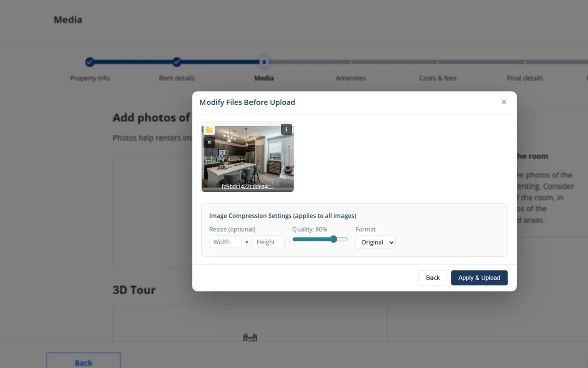Viewport: 588px width, 368px height.
Task: Open the Final details step
Action: click(525, 78)
